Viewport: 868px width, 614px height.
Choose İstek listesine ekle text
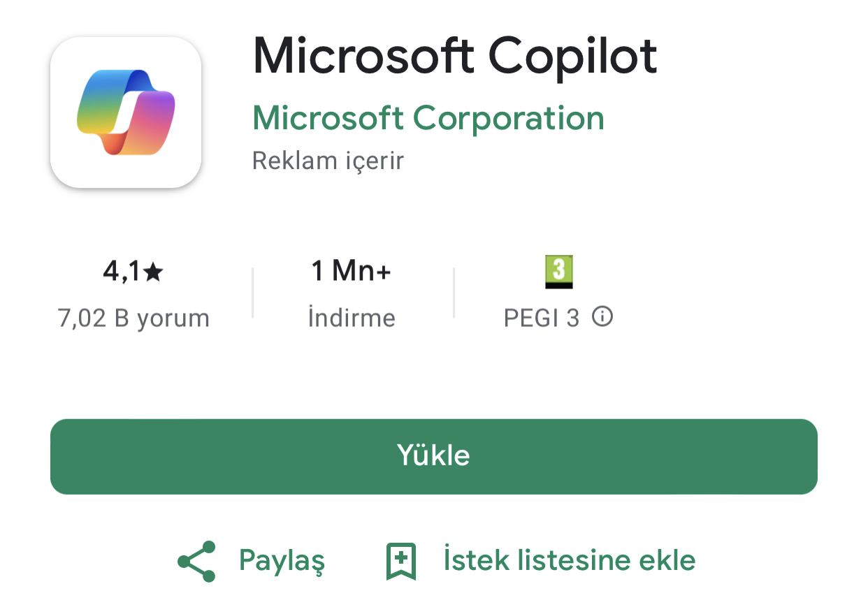point(570,560)
